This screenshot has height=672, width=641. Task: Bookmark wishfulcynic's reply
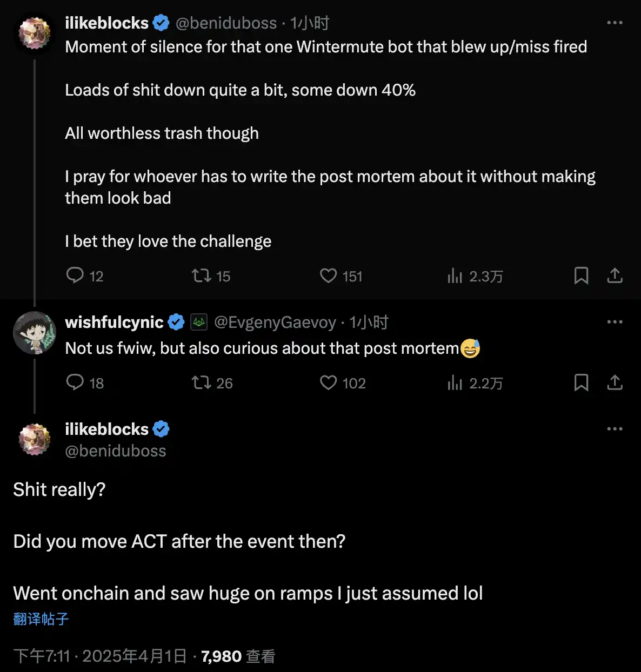581,382
